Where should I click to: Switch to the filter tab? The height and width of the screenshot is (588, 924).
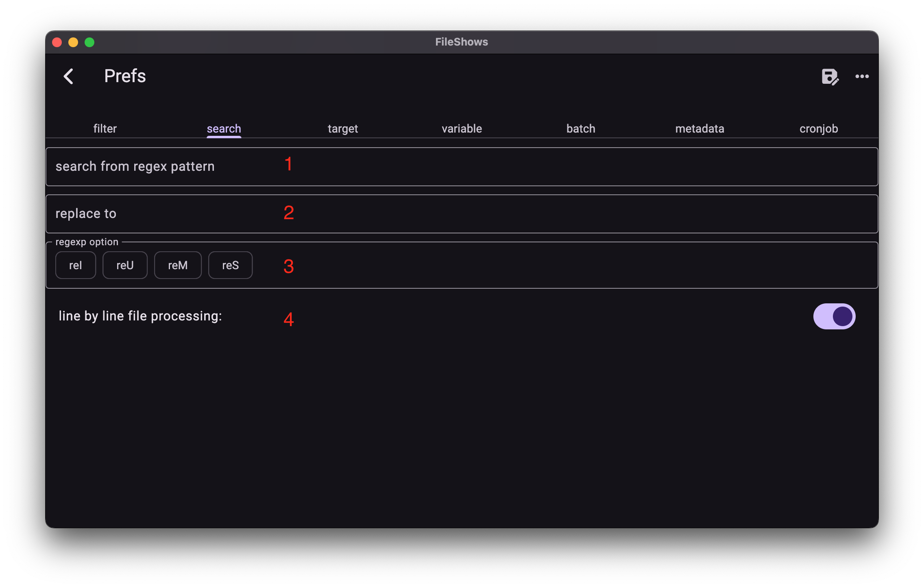[105, 128]
